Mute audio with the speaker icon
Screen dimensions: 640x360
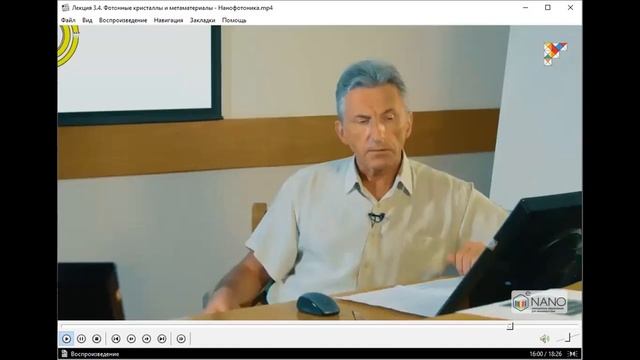pos(544,338)
